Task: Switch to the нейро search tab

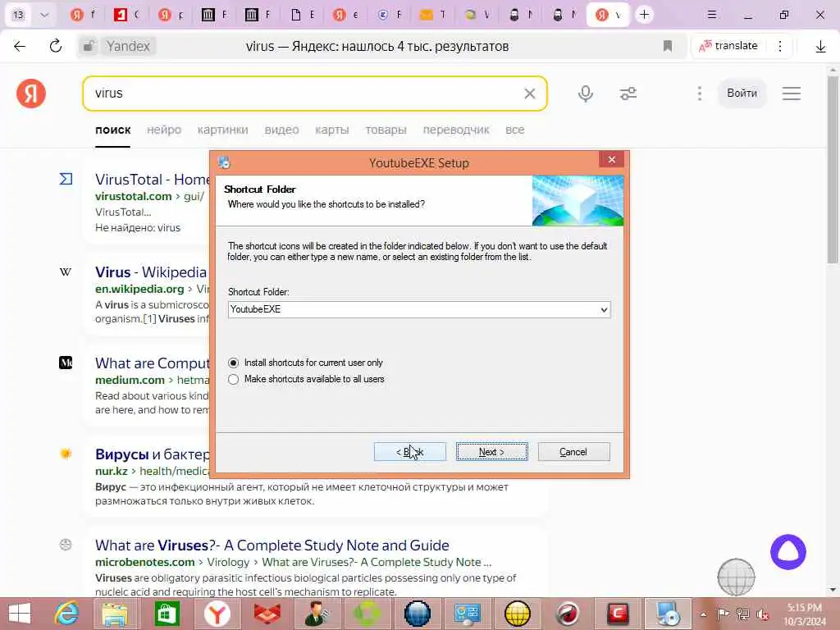Action: [x=164, y=130]
